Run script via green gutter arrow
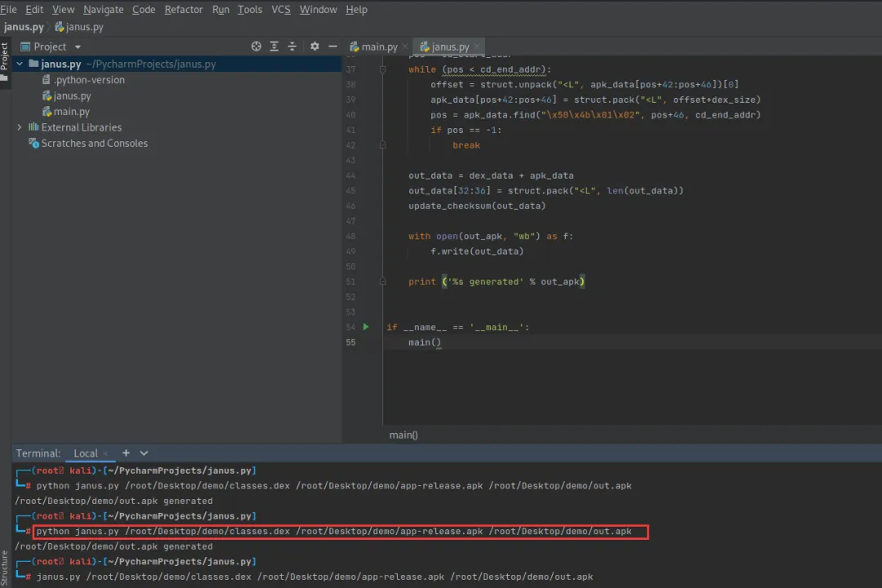 364,327
